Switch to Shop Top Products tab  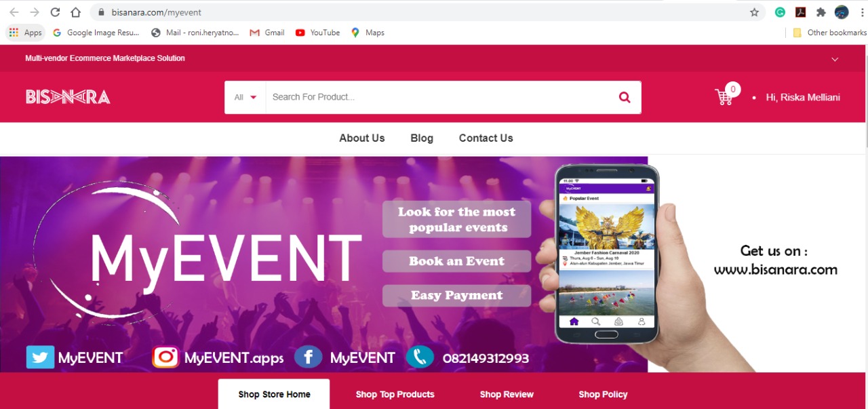click(395, 394)
